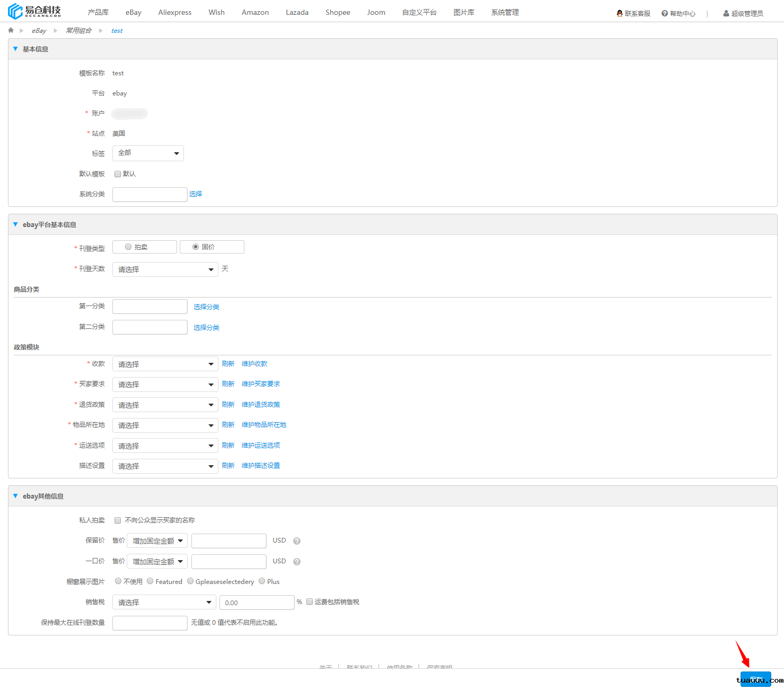Go to the 产品库 menu
Image resolution: width=784 pixels, height=689 pixels.
click(x=98, y=12)
